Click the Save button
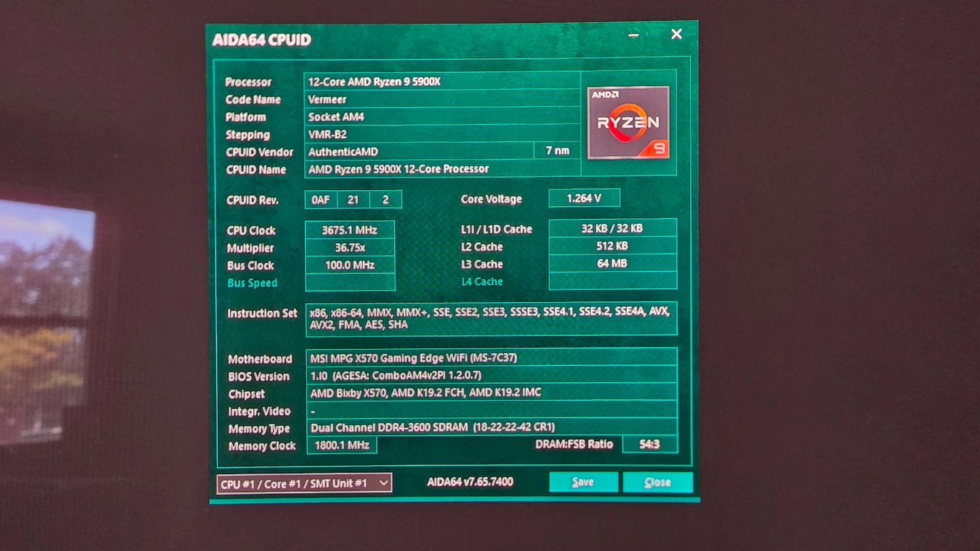Screen dimensions: 980x551 tap(583, 482)
